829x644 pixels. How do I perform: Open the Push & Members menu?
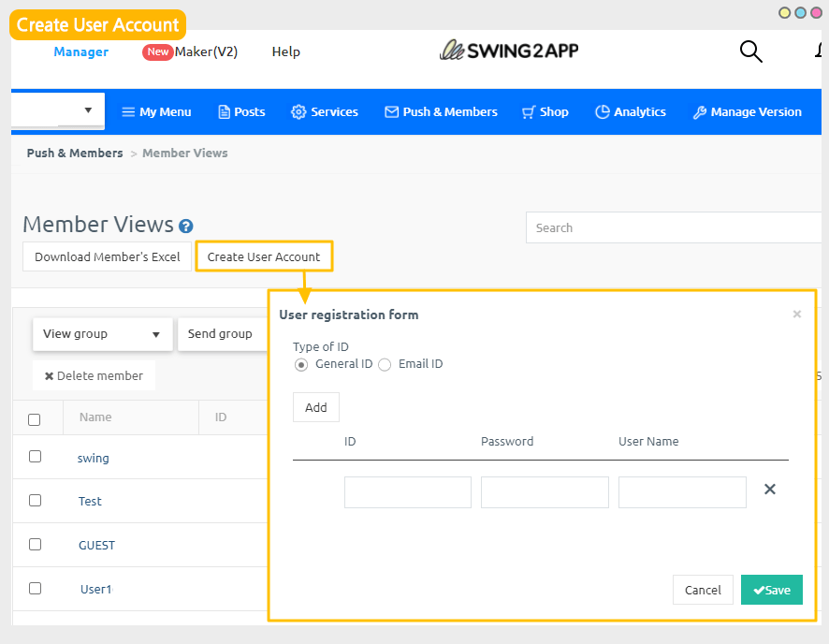(x=441, y=111)
